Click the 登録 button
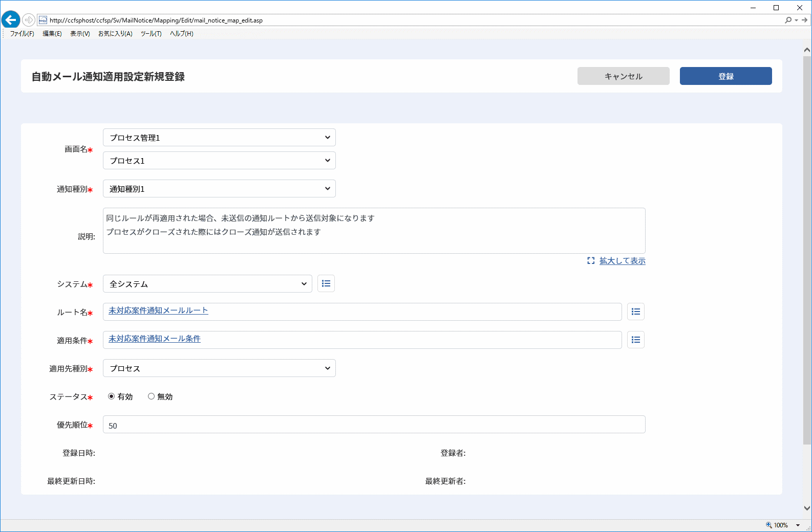Image resolution: width=812 pixels, height=532 pixels. pyautogui.click(x=726, y=76)
